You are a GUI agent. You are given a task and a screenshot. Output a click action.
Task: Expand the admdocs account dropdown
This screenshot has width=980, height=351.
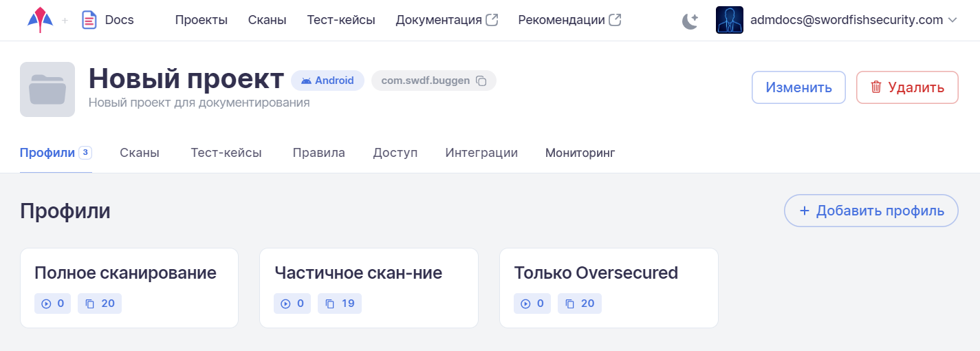952,20
